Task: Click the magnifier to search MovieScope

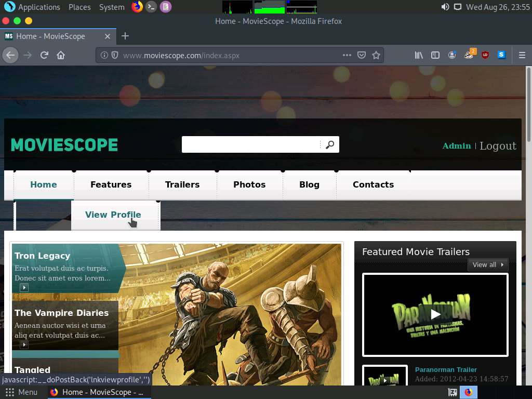Action: pyautogui.click(x=330, y=145)
